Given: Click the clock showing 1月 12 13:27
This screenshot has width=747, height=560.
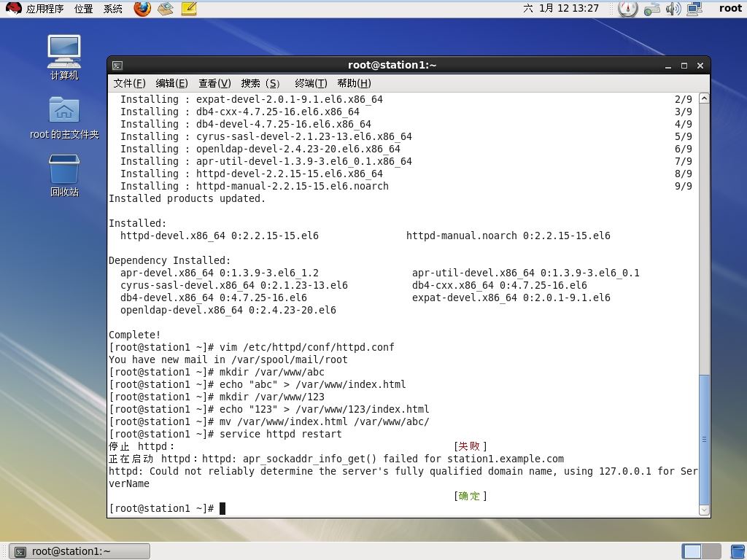Looking at the screenshot, I should click(x=561, y=8).
